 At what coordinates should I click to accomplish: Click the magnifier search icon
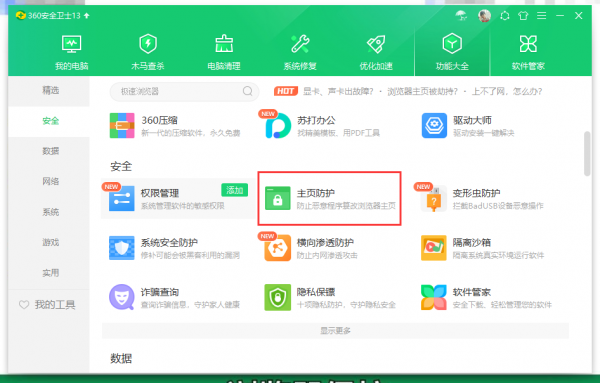pos(248,91)
